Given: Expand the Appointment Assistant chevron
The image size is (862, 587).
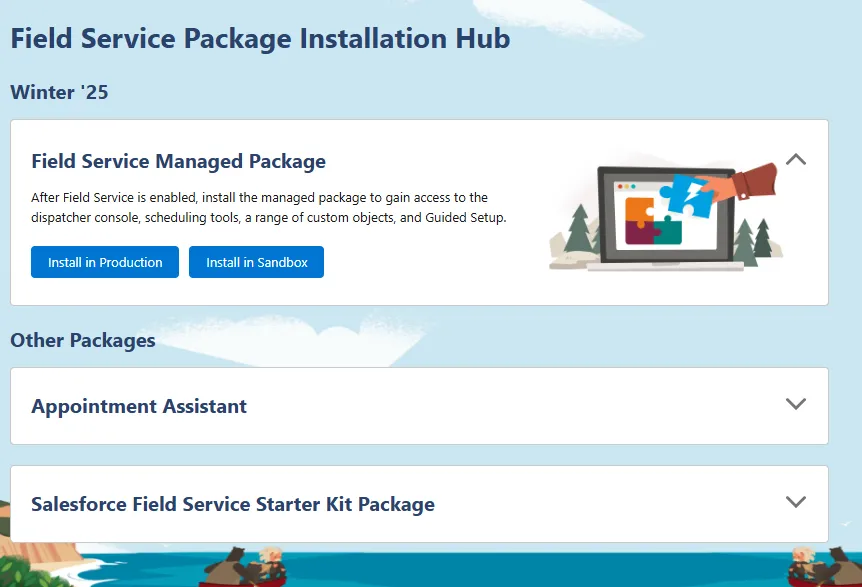Looking at the screenshot, I should pos(796,404).
